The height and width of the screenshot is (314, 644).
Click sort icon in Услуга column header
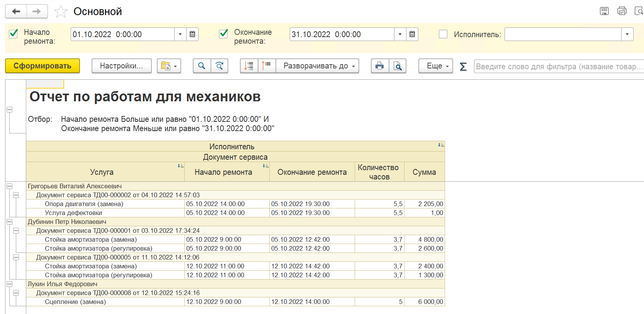click(x=180, y=166)
